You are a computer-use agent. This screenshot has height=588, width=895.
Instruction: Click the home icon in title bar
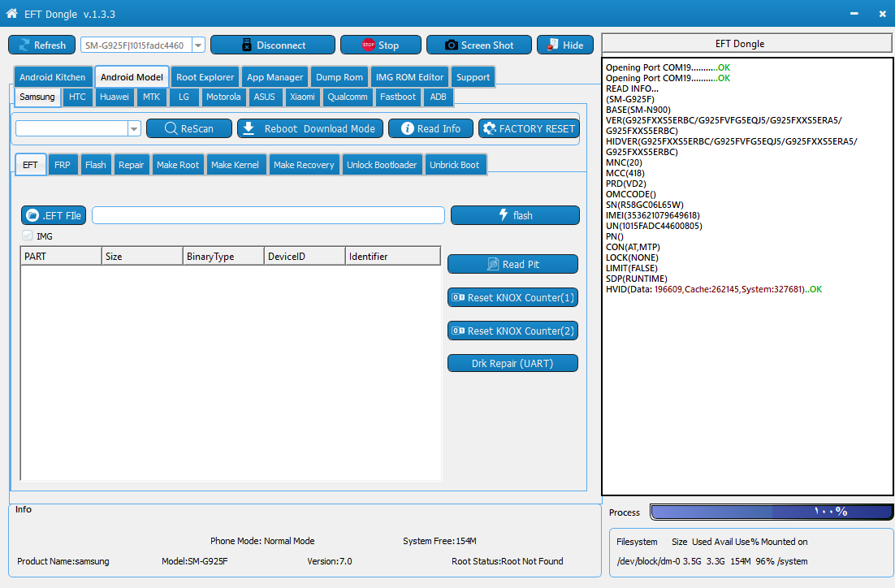(11, 14)
